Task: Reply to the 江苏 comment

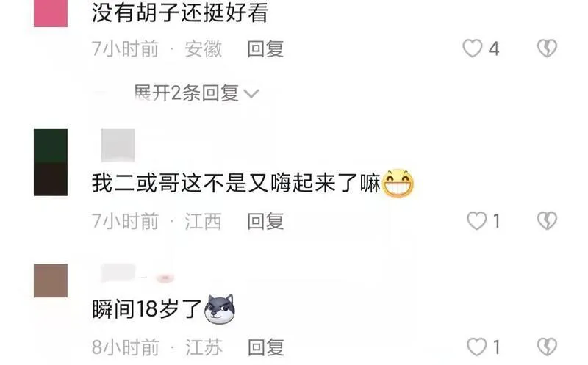Action: pos(265,347)
